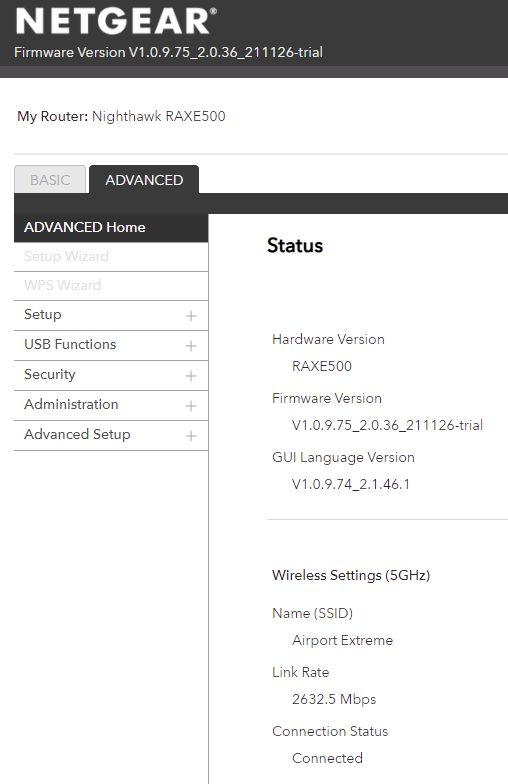This screenshot has width=508, height=784.
Task: Click the Name (SSID) label
Action: coord(312,613)
